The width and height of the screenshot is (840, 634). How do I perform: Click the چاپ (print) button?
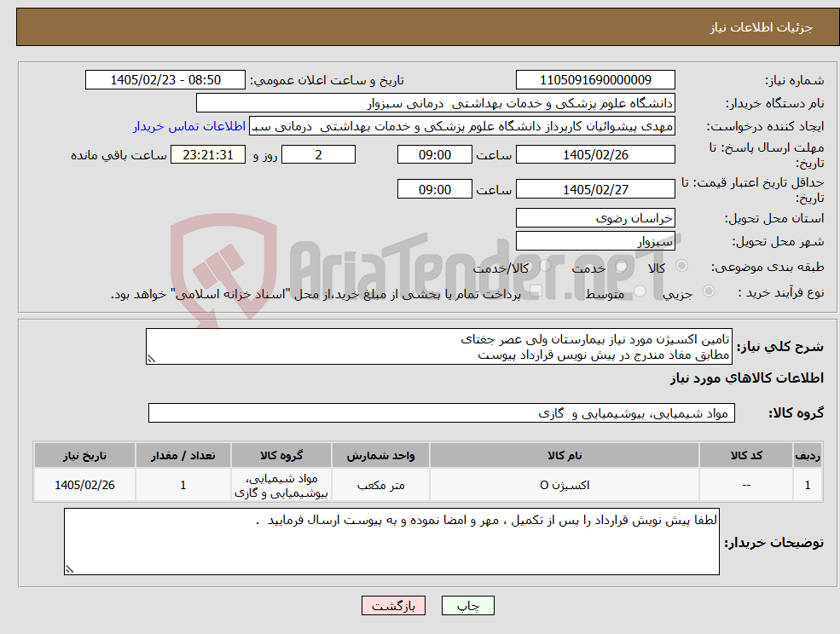467,606
